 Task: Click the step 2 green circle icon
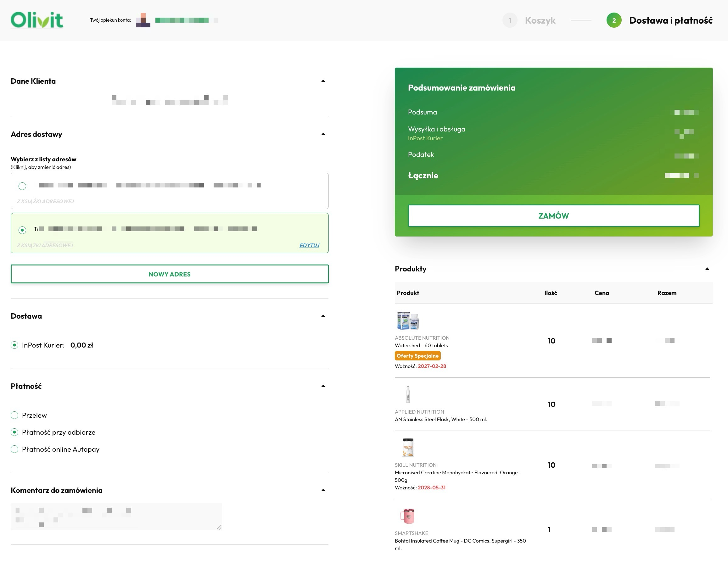click(614, 20)
